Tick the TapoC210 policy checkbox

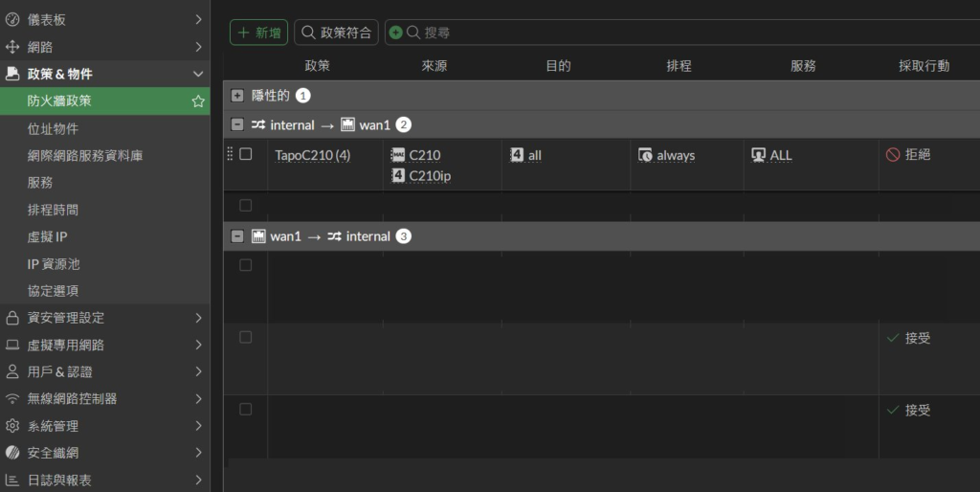pos(246,154)
